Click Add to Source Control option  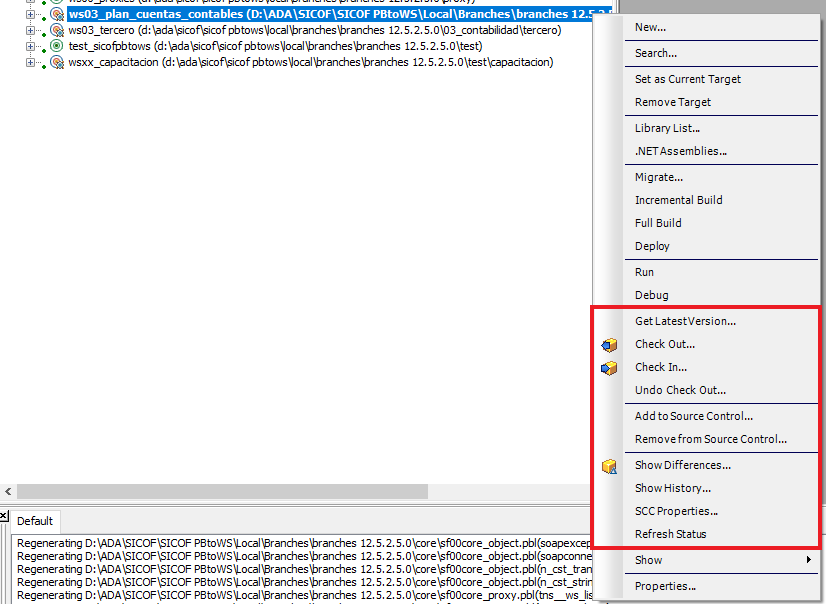[x=694, y=416]
